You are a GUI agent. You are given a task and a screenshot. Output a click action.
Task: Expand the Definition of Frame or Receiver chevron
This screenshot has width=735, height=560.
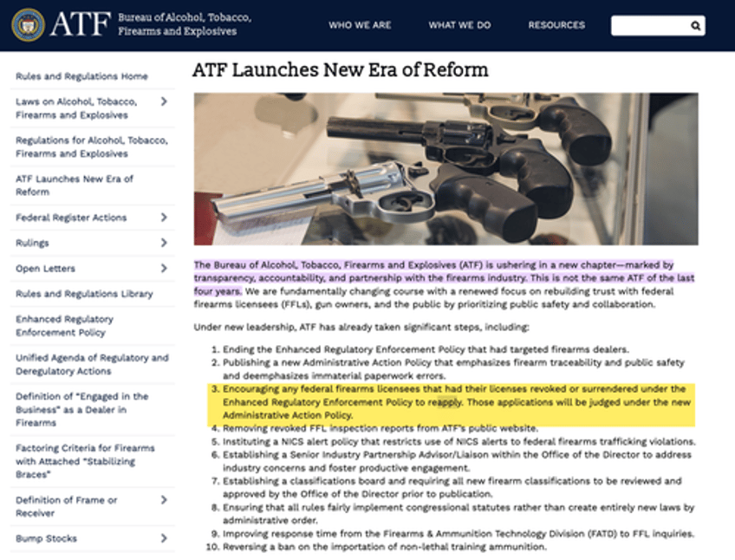pos(164,500)
